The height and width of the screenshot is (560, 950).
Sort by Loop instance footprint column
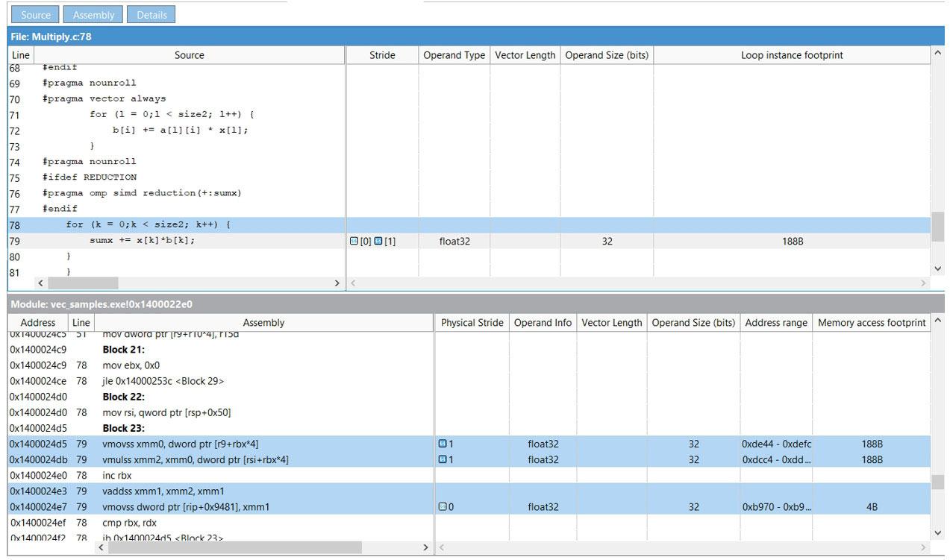click(x=792, y=55)
